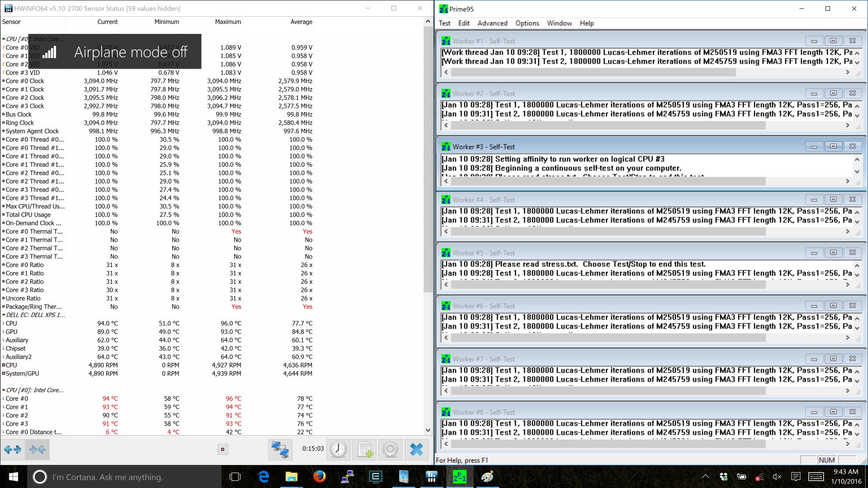Click the collapse columns arrows button in HWiNFO
Image resolution: width=868 pixels, height=488 pixels.
(37, 449)
